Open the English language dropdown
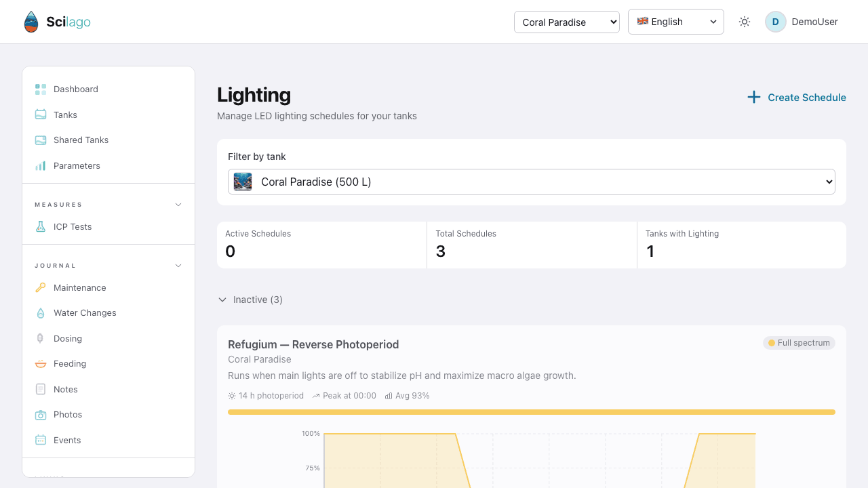Viewport: 868px width, 488px height. click(676, 22)
